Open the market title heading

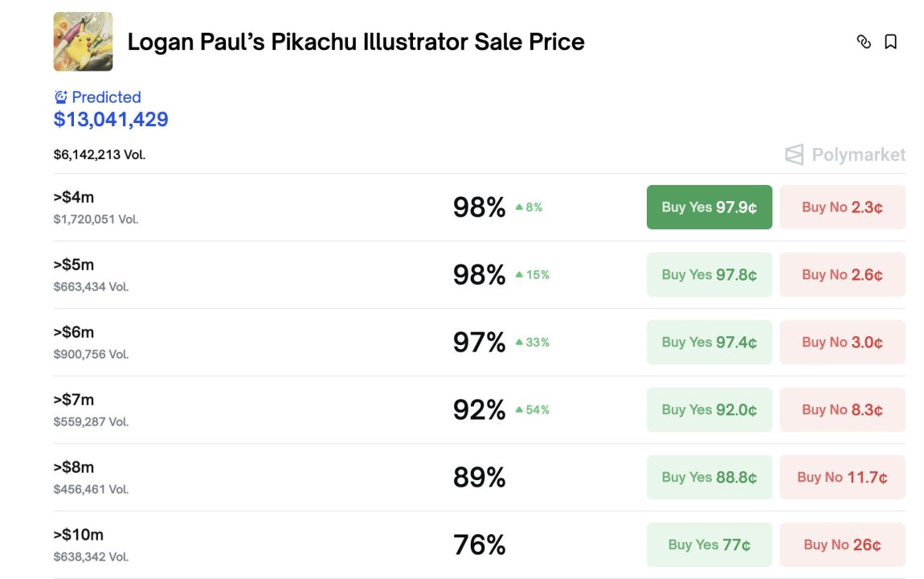pyautogui.click(x=356, y=42)
